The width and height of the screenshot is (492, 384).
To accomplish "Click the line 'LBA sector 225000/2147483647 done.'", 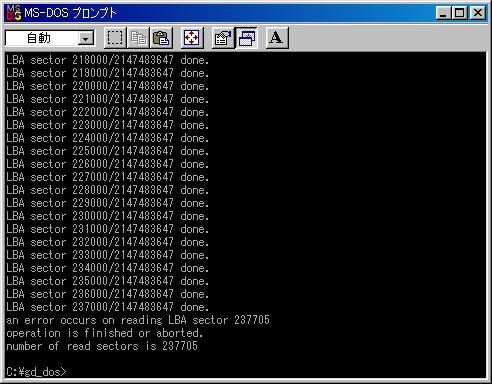I will click(x=107, y=151).
